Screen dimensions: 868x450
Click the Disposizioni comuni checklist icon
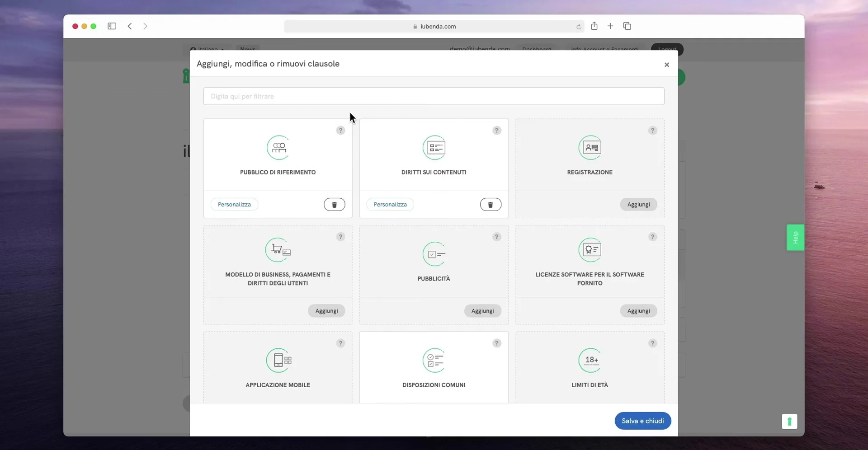pos(434,361)
